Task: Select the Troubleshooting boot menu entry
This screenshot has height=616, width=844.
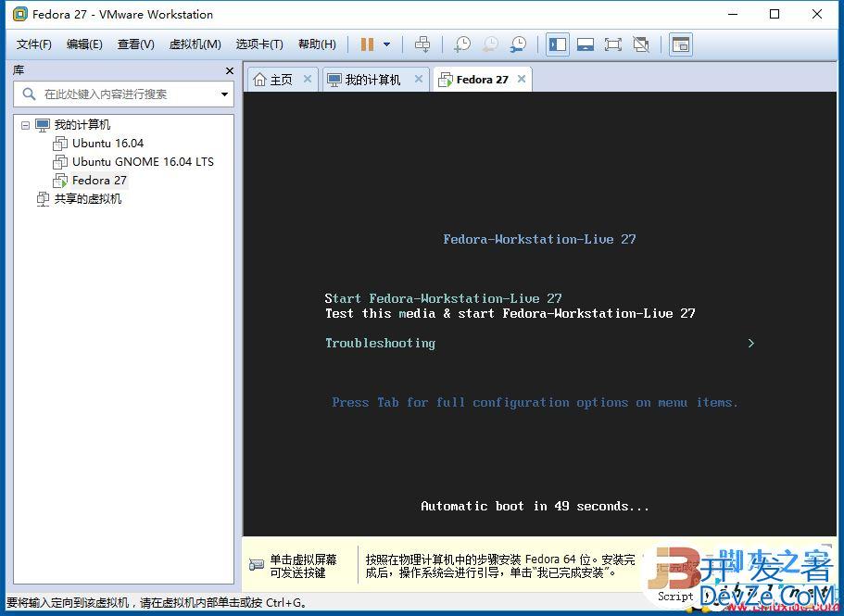Action: tap(380, 344)
